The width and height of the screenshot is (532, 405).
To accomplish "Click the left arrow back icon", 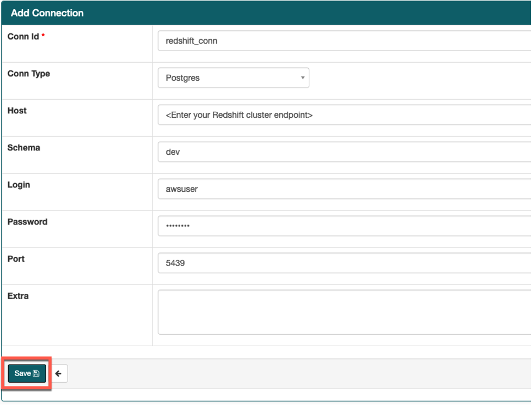I will click(x=58, y=373).
